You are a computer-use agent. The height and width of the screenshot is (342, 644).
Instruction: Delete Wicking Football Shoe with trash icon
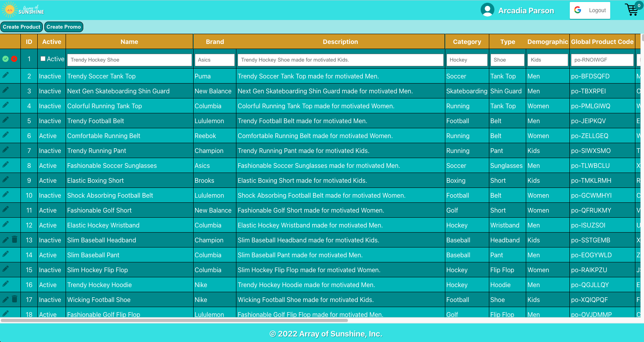[x=15, y=299]
